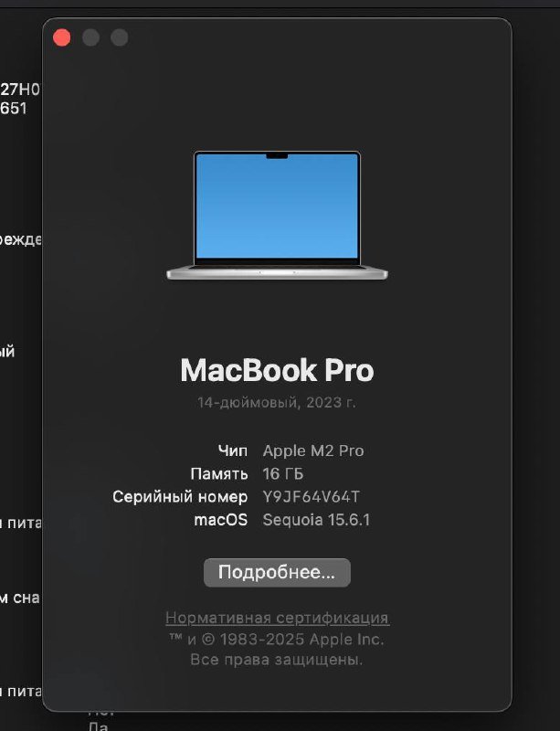560x731 pixels.
Task: Click the greyed-out zoom window button
Action: tap(120, 37)
